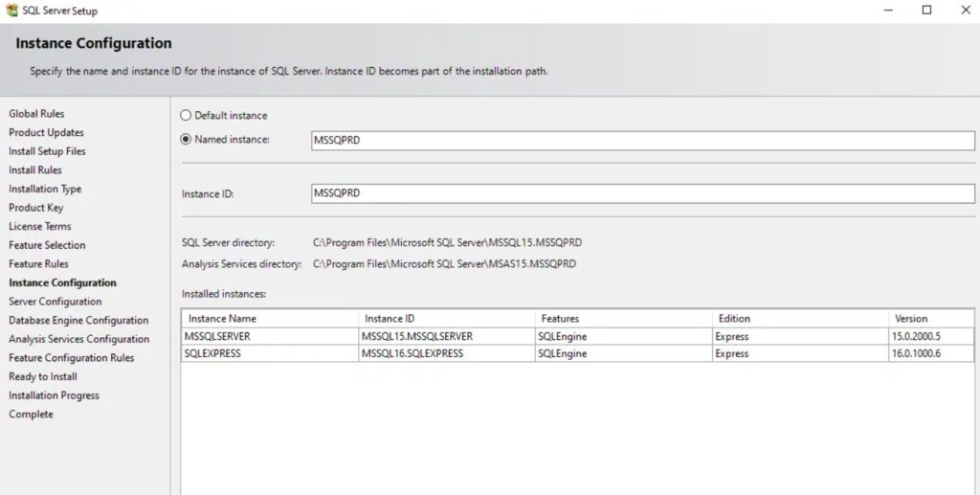Sort by the Features column header
Image resolution: width=980 pixels, height=495 pixels.
pyautogui.click(x=624, y=318)
